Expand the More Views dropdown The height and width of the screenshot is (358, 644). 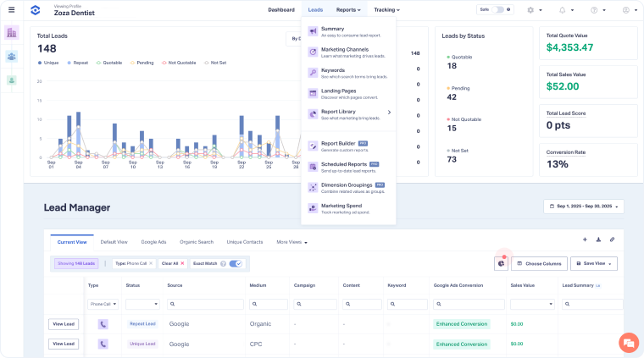(291, 242)
